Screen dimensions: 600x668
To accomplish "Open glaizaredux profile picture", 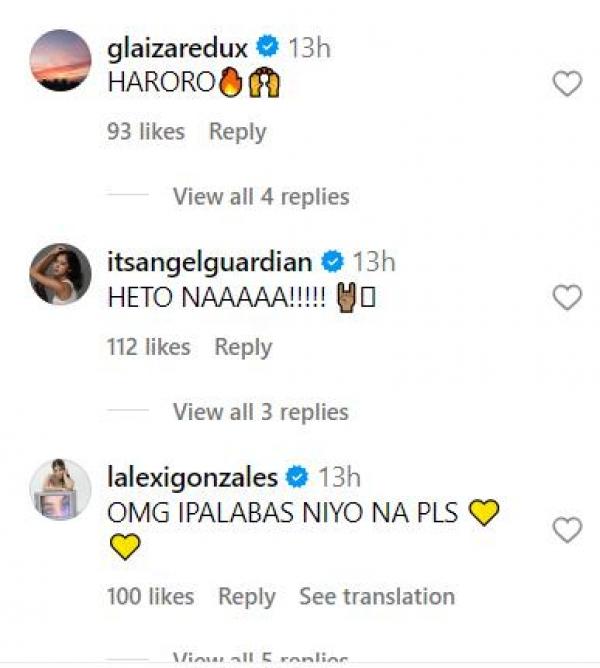I will (60, 60).
